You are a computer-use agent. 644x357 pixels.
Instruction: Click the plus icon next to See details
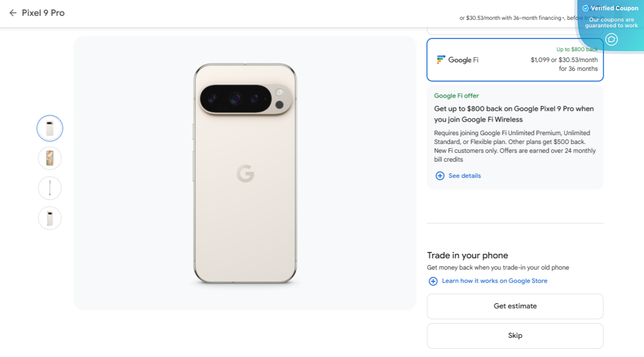tap(440, 175)
